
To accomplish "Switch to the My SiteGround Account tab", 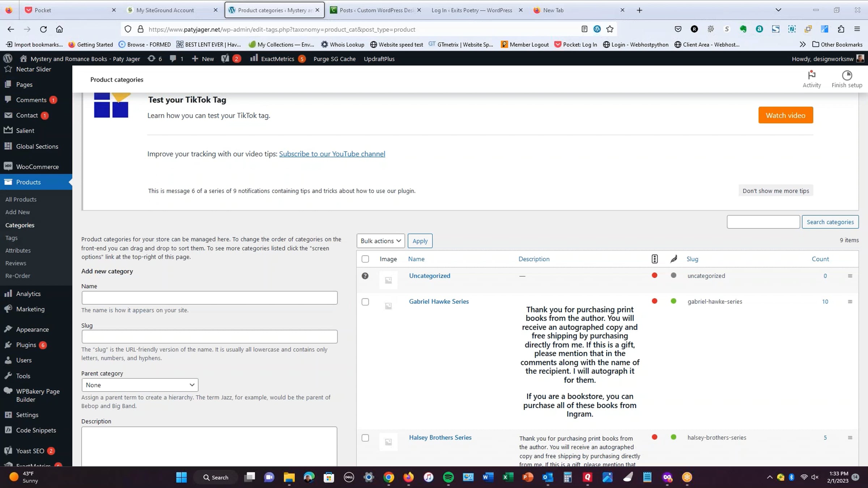I will 165,10.
